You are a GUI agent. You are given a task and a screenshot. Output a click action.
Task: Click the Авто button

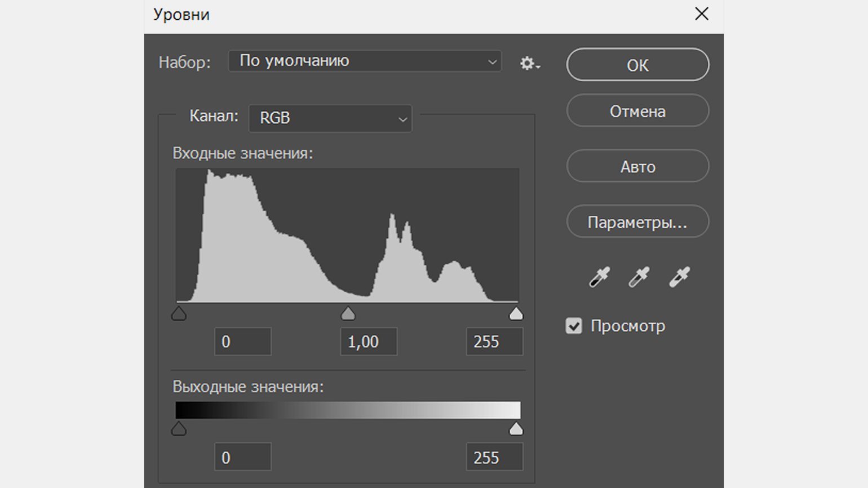coord(637,166)
